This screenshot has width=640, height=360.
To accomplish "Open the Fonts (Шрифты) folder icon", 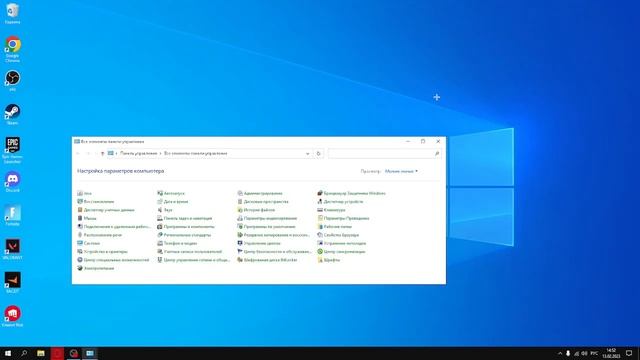I will click(320, 260).
